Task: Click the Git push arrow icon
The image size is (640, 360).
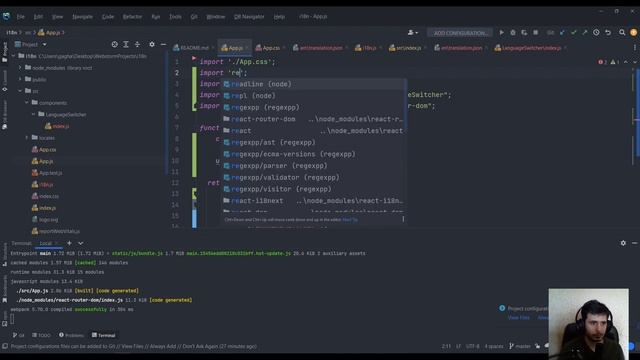Action: [x=584, y=33]
